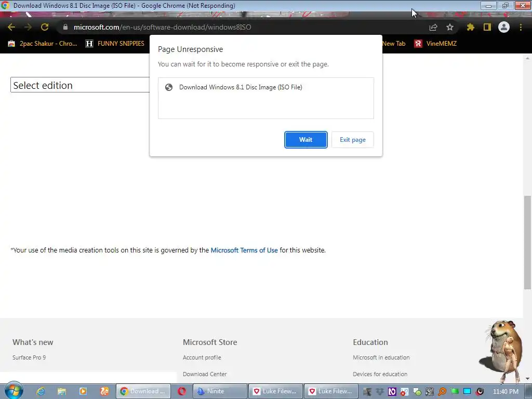The height and width of the screenshot is (399, 532).
Task: Open the Select edition dropdown
Action: [80, 85]
